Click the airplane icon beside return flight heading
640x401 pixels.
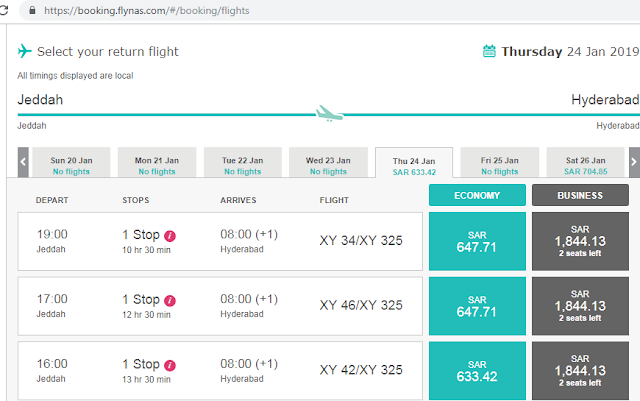coord(24,51)
